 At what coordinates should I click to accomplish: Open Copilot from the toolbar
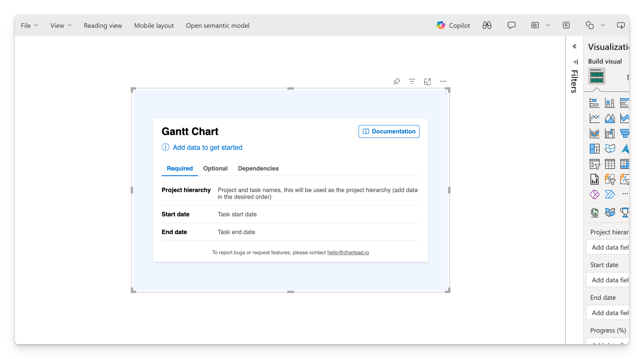[453, 25]
